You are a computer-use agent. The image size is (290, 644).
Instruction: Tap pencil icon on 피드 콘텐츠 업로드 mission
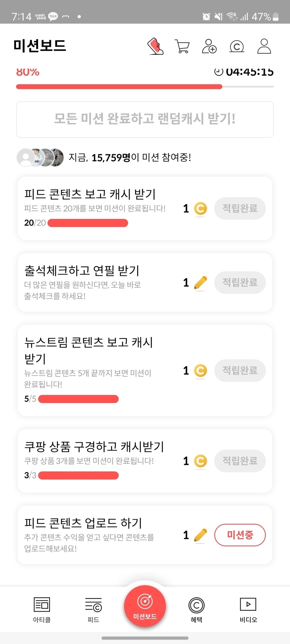tap(200, 535)
